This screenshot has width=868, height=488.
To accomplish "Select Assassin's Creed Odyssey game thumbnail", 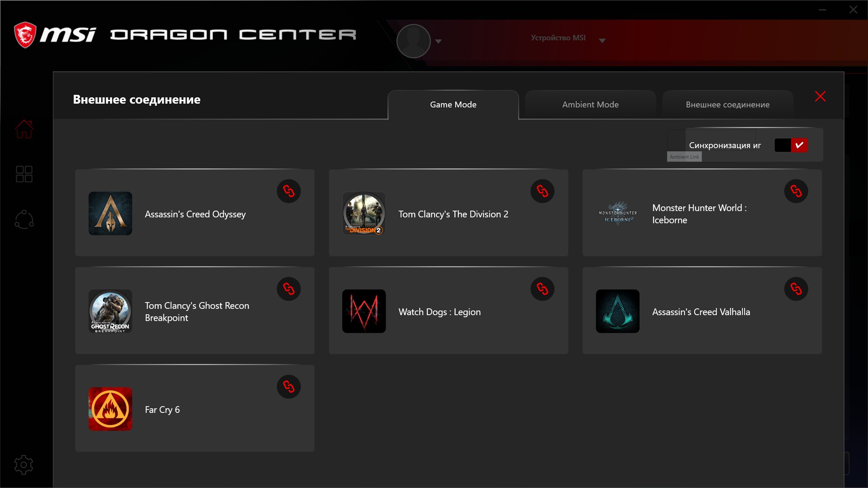I will [x=110, y=214].
